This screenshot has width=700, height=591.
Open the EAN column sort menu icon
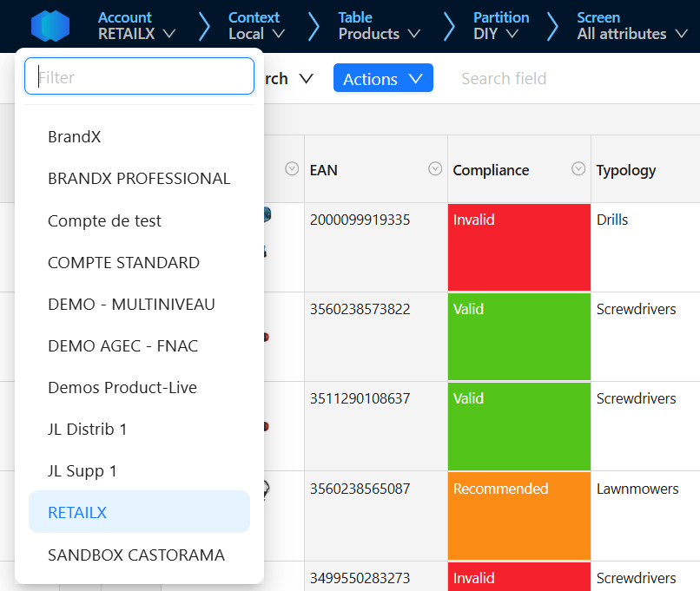[x=435, y=169]
